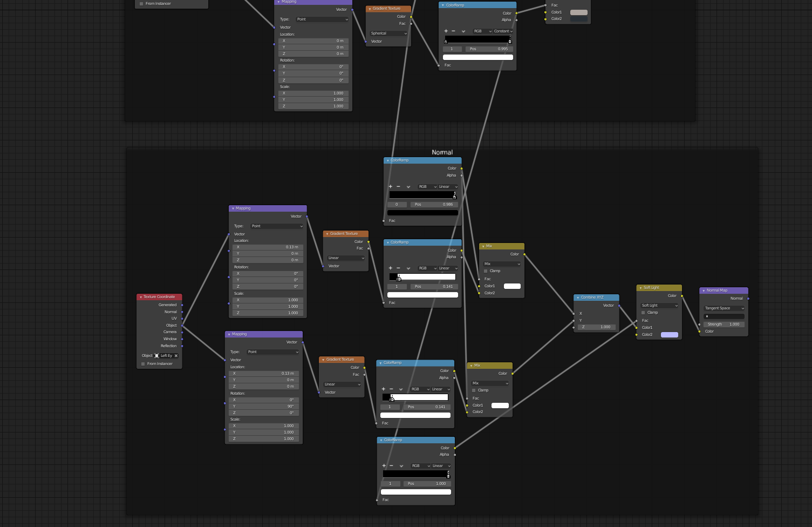Click the Pos 0.986 field
The image size is (812, 527).
click(x=434, y=205)
